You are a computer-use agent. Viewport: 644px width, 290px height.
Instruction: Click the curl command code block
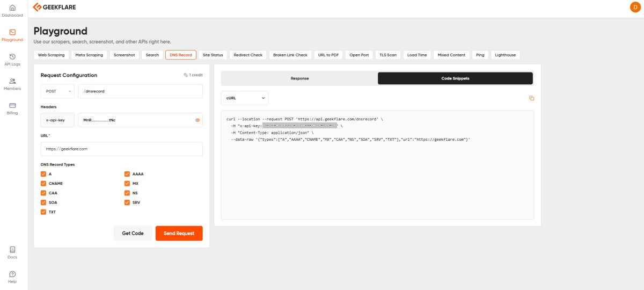(x=377, y=165)
